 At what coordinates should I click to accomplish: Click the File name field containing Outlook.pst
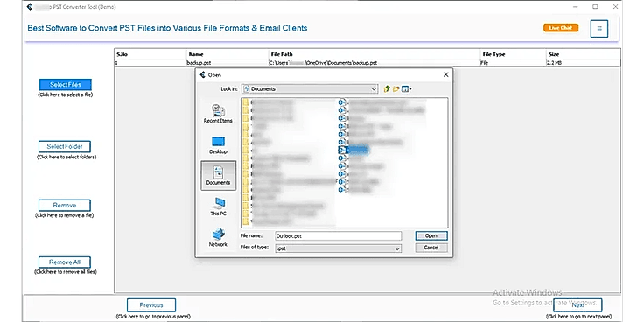click(338, 235)
